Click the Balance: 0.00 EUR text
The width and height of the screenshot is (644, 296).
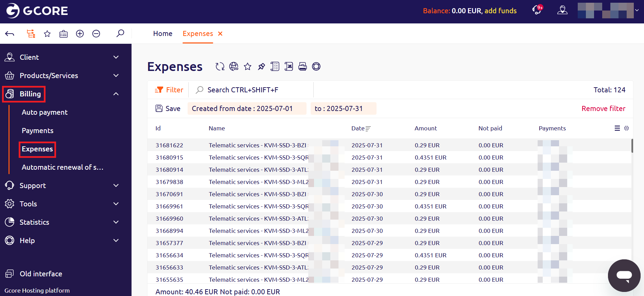452,11
